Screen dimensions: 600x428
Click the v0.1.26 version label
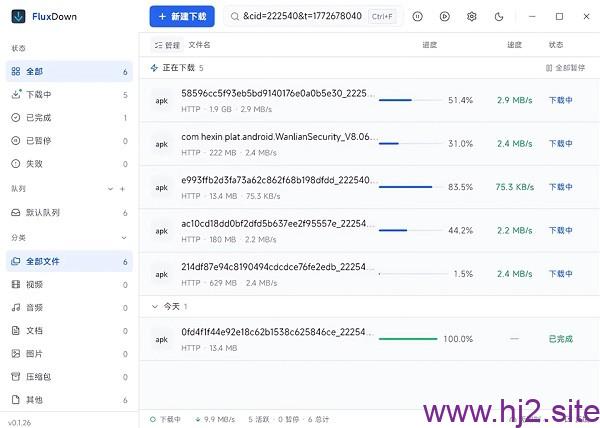click(x=20, y=423)
